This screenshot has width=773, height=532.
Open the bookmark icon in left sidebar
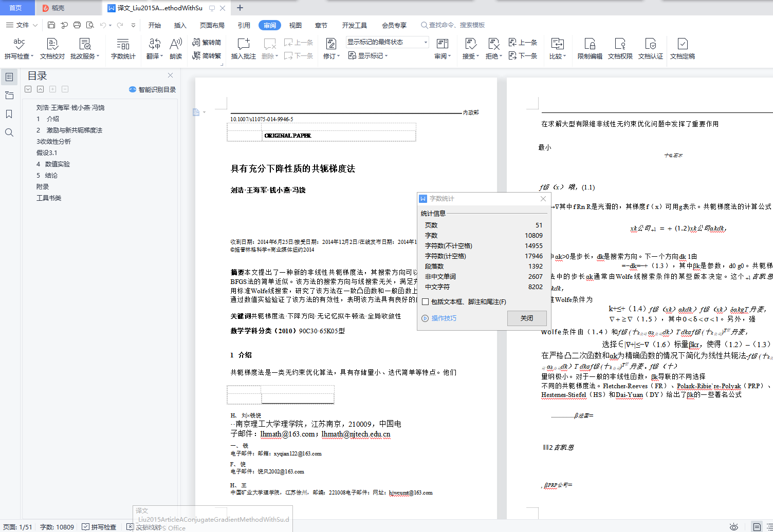coord(9,114)
